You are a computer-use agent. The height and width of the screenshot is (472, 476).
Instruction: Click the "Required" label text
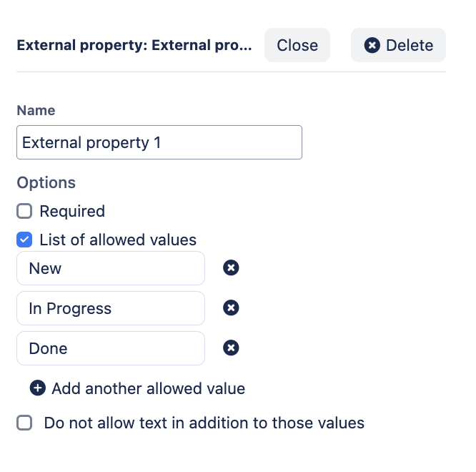point(72,211)
